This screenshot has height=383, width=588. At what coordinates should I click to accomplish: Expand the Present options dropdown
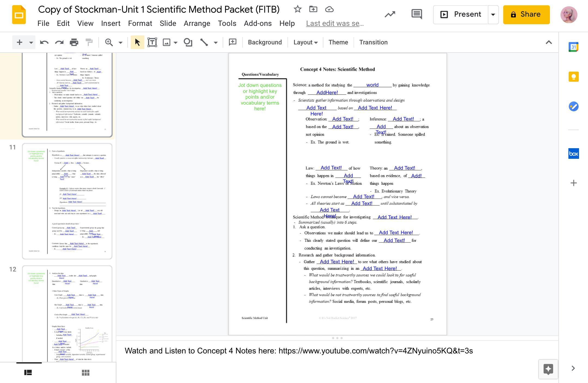point(493,14)
